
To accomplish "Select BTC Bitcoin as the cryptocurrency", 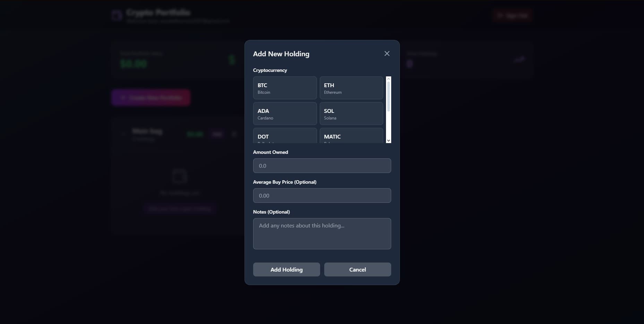I will point(285,88).
